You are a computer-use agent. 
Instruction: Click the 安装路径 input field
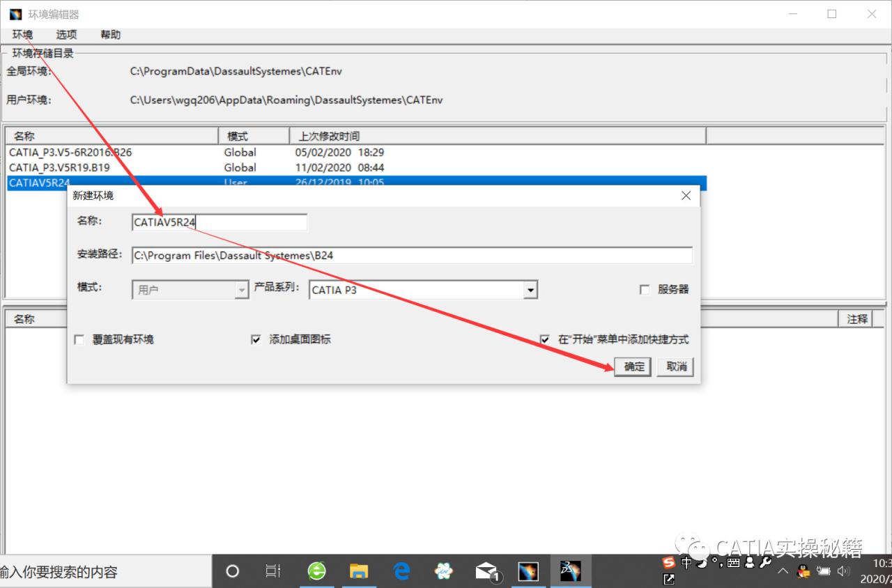tap(411, 256)
